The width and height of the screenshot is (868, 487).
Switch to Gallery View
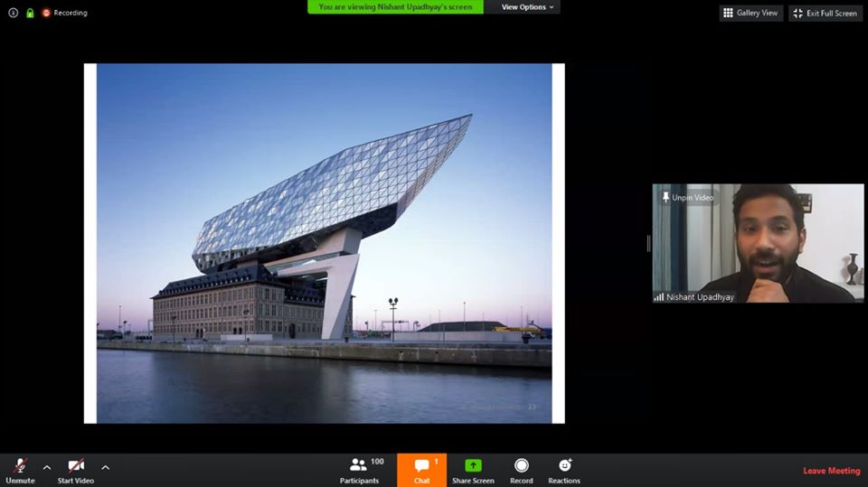[x=751, y=13]
